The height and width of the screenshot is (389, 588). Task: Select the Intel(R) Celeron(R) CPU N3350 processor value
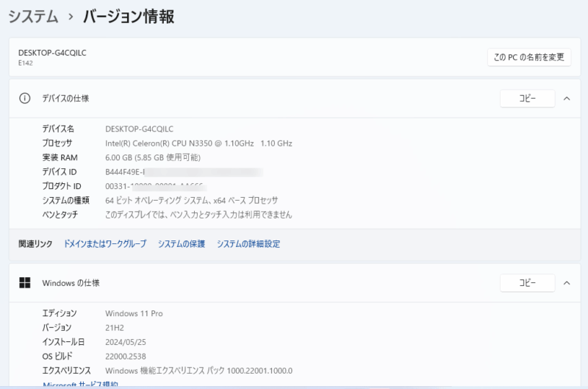click(198, 143)
